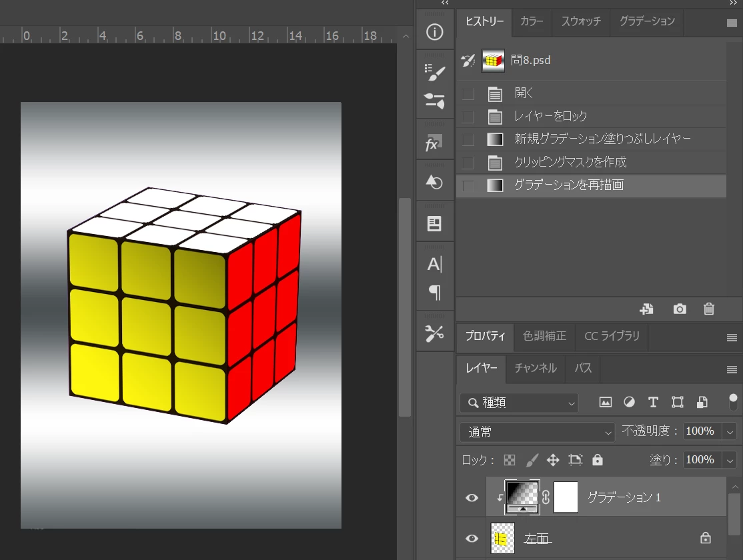Image resolution: width=743 pixels, height=560 pixels.
Task: Lock artboard nesting icon
Action: [575, 460]
